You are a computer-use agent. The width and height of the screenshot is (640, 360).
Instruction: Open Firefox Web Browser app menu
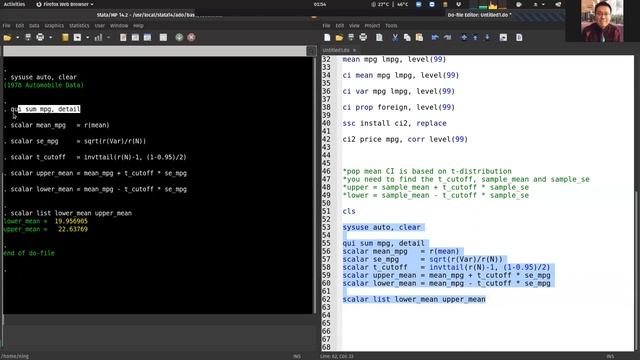pyautogui.click(x=64, y=4)
